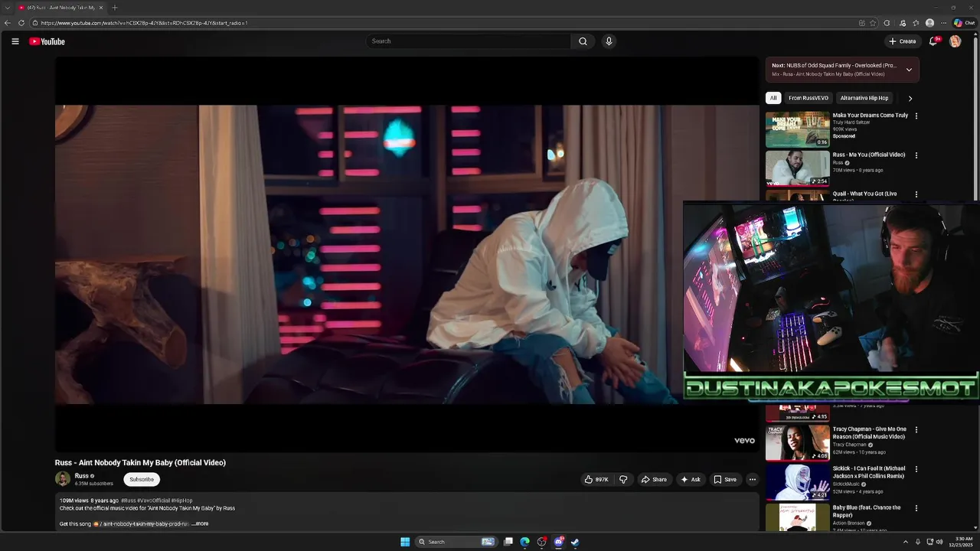Click the Ask button
The width and height of the screenshot is (980, 551).
691,480
